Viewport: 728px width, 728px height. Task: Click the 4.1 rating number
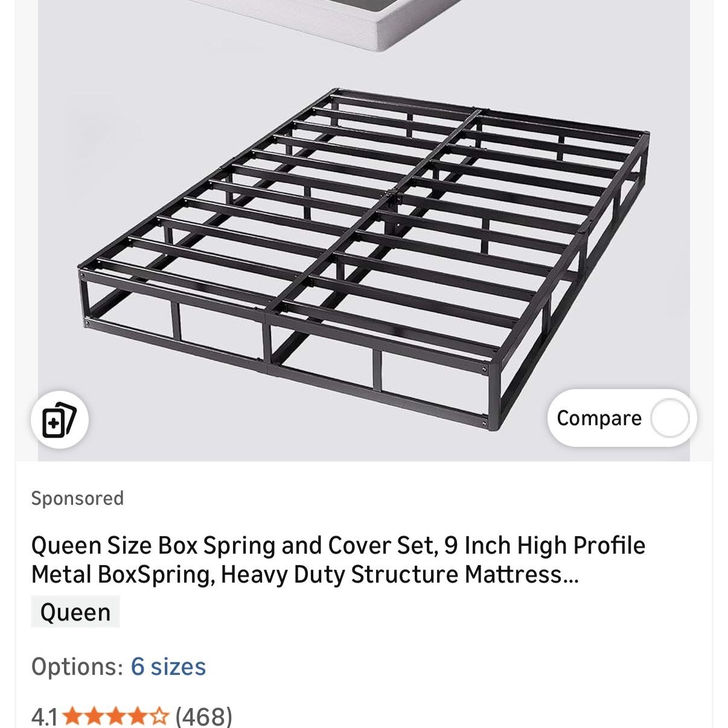[x=45, y=717]
